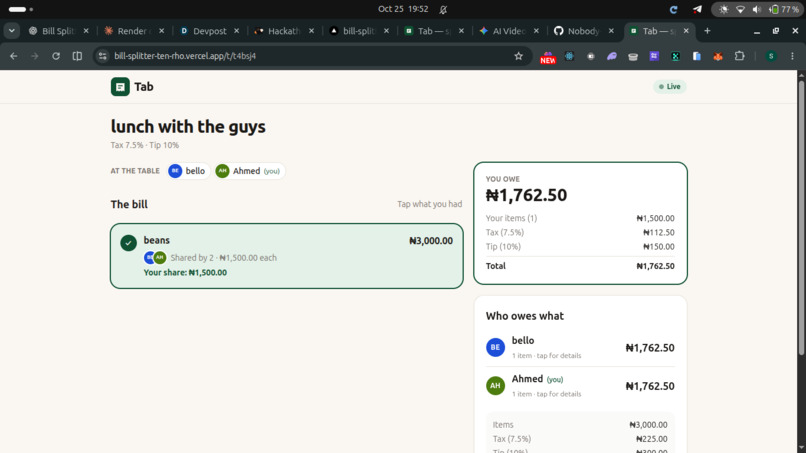
Task: Bookmark this page with the star icon
Action: point(518,56)
